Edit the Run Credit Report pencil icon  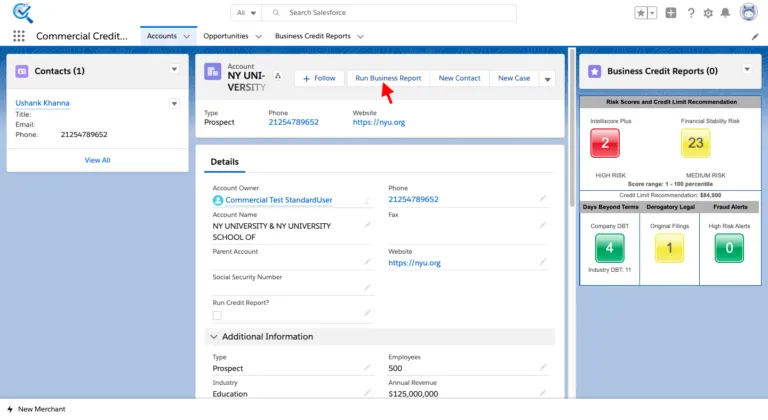coord(367,313)
